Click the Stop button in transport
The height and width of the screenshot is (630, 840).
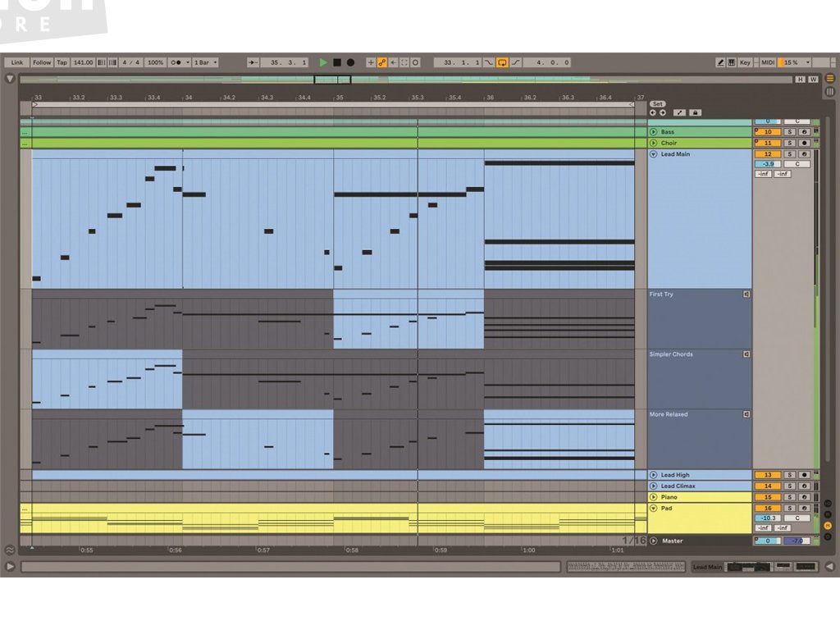coord(337,62)
